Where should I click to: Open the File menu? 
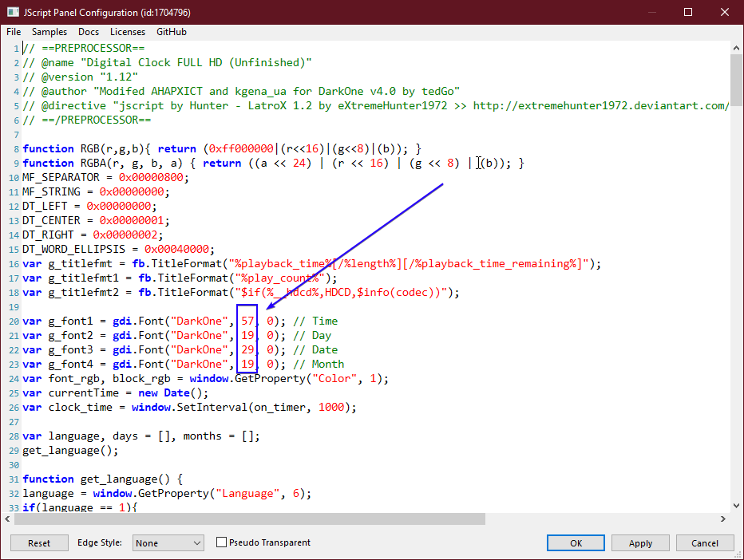(x=14, y=32)
